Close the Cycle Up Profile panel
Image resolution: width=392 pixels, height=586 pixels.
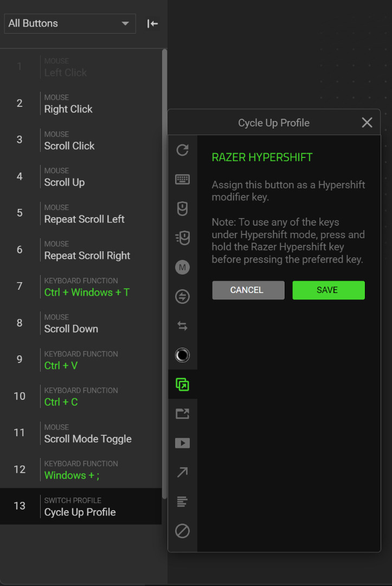tap(367, 123)
